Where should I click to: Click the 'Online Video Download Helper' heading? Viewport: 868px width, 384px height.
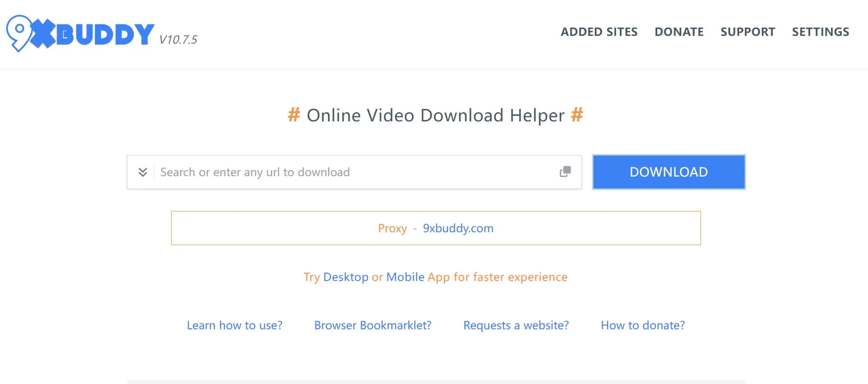click(x=435, y=115)
